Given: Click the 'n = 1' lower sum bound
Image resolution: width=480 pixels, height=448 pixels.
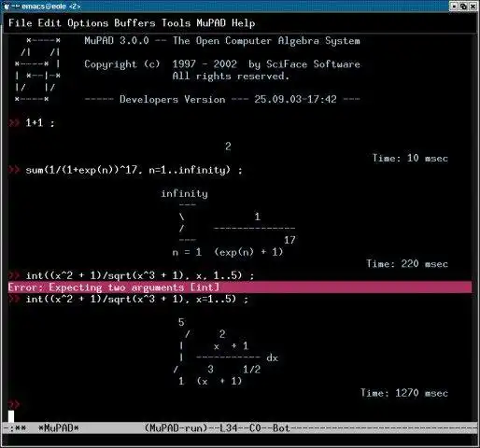Looking at the screenshot, I should tap(187, 252).
